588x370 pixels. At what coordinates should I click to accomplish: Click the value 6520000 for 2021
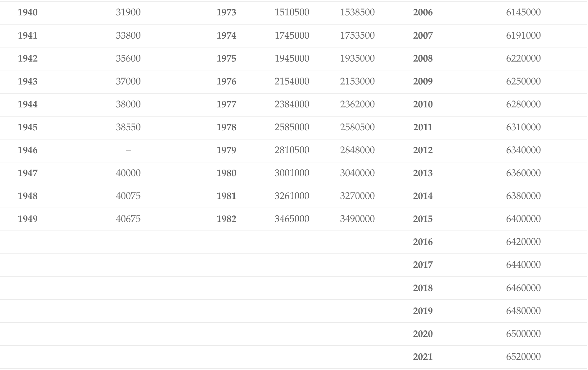523,357
